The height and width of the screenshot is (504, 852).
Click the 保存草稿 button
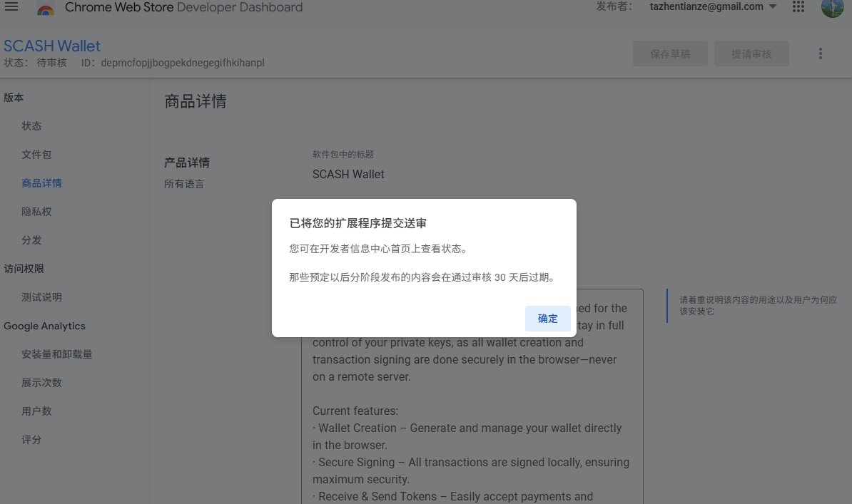(670, 53)
